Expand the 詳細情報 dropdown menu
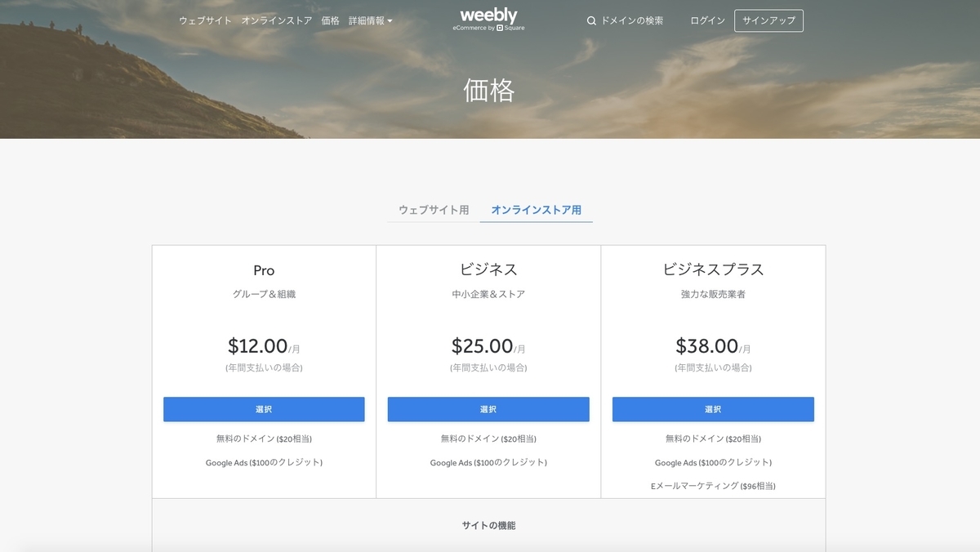This screenshot has height=552, width=980. click(370, 20)
